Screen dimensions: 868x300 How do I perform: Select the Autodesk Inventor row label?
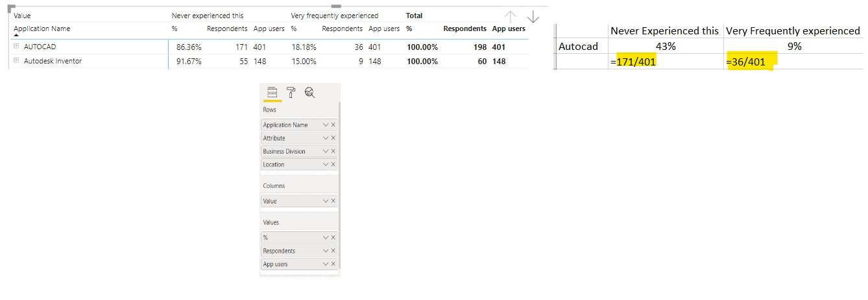pyautogui.click(x=53, y=61)
